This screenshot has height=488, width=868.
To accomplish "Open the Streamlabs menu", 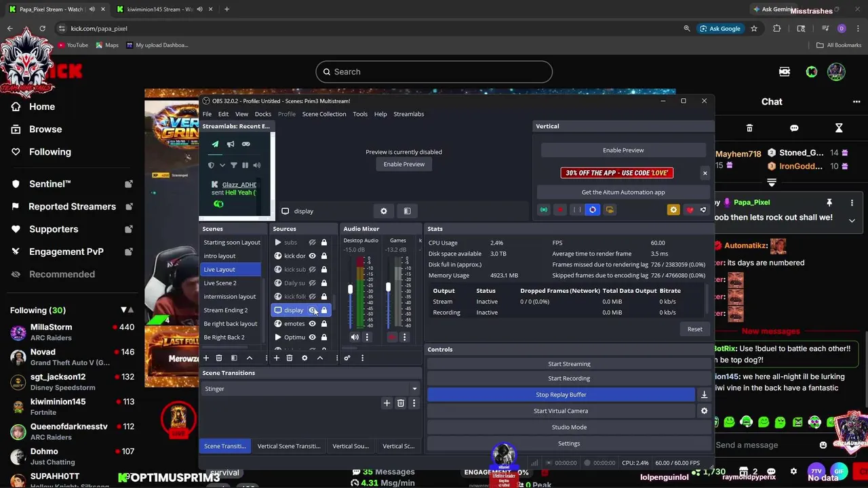I will (409, 114).
